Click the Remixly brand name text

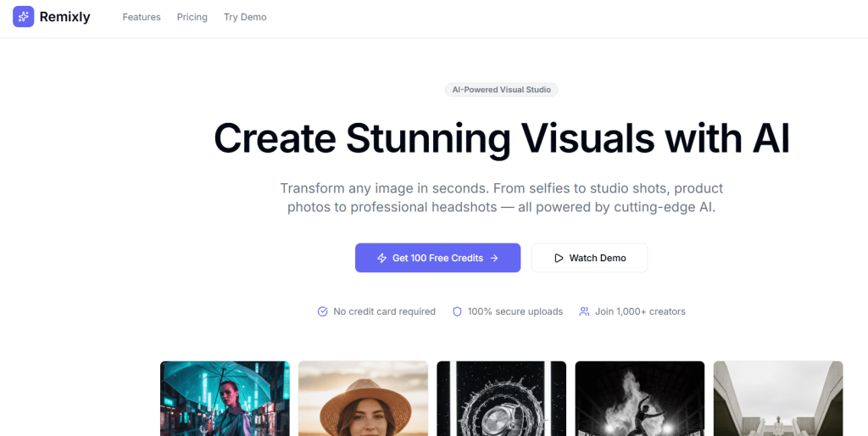pos(64,17)
